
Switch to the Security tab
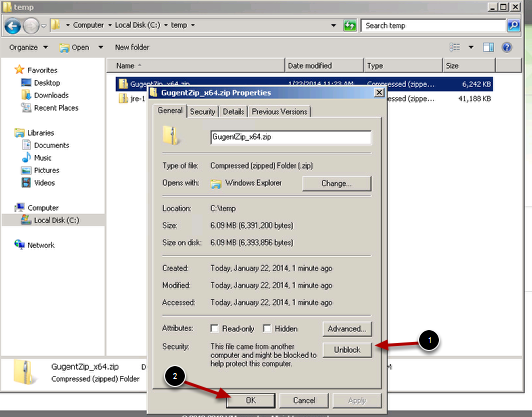[x=203, y=112]
